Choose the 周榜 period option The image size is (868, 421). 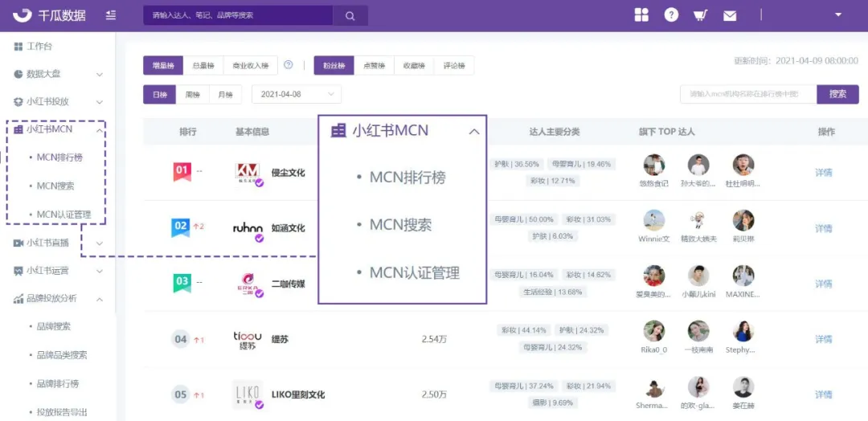[x=193, y=94]
